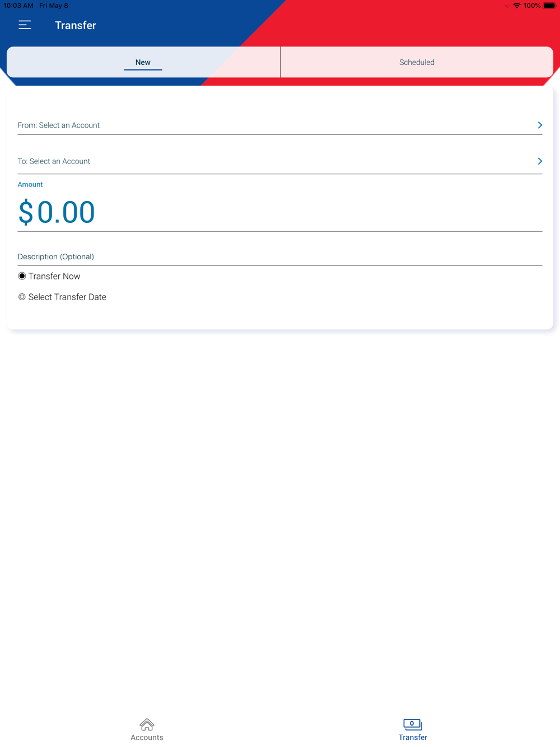
Task: Click the Select Transfer Date label
Action: pyautogui.click(x=67, y=297)
